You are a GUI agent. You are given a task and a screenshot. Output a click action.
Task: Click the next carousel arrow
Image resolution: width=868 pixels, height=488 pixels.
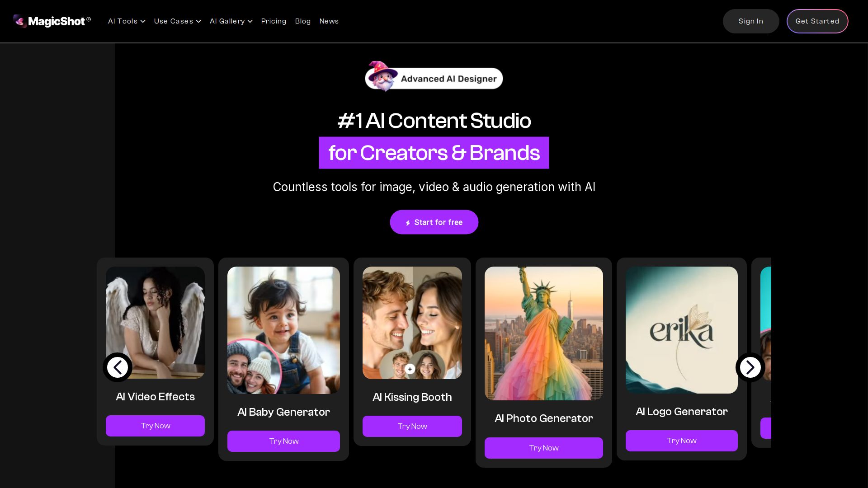(750, 367)
